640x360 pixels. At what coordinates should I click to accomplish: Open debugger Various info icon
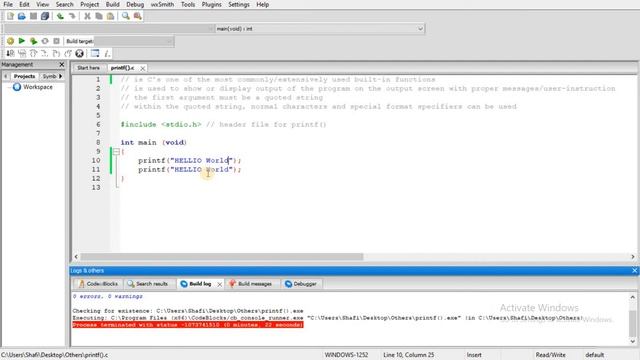(x=107, y=53)
